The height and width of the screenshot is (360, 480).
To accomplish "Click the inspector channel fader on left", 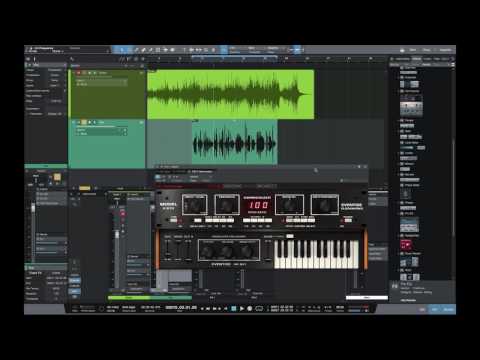I will [x=33, y=208].
